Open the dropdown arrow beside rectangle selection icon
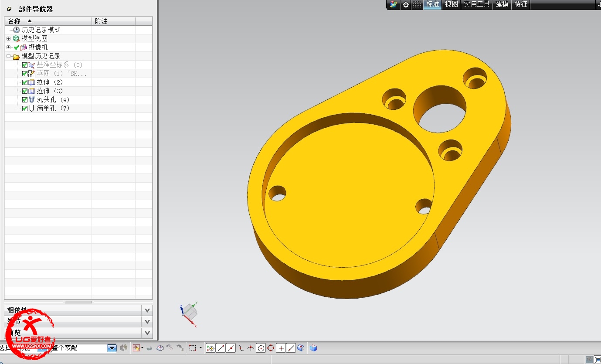The height and width of the screenshot is (364, 601). (201, 348)
